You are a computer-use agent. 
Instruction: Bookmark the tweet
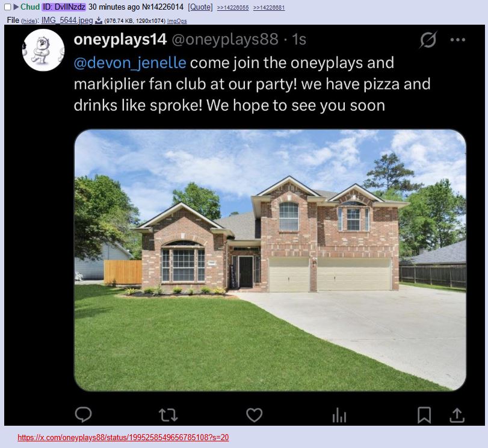(424, 415)
